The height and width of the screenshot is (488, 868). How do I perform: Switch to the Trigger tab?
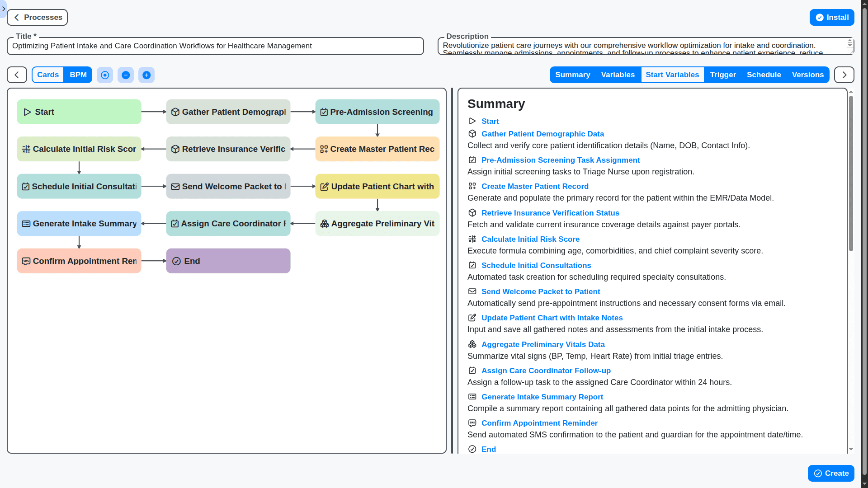point(722,75)
